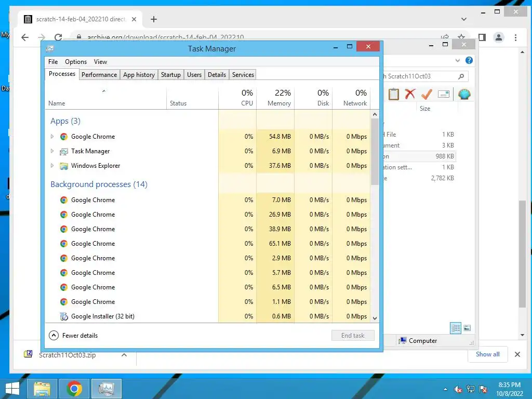Open the View menu in Task Manager
Image resolution: width=532 pixels, height=399 pixels.
tap(100, 62)
